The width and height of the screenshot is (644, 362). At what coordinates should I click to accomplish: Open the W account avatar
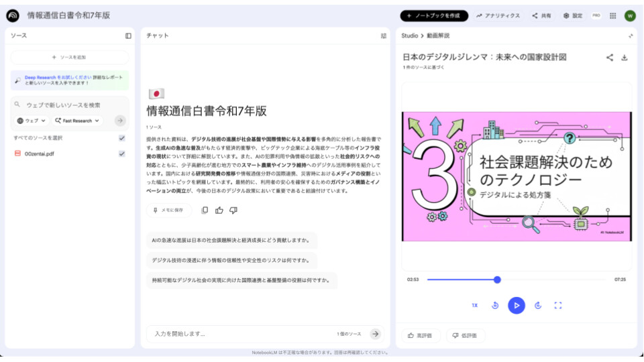(630, 15)
